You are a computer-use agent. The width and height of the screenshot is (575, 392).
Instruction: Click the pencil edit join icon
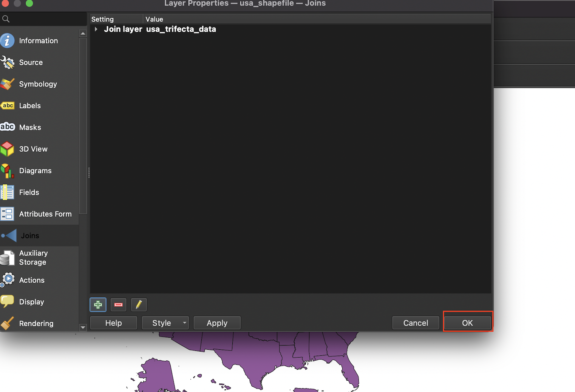coord(139,304)
